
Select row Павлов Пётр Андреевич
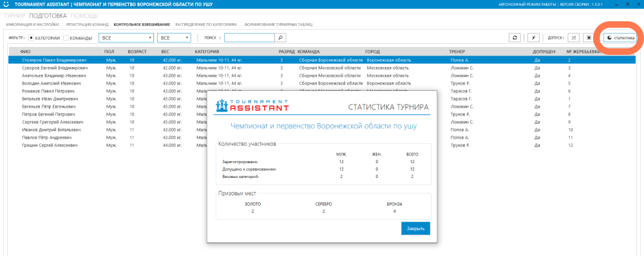[322, 137]
